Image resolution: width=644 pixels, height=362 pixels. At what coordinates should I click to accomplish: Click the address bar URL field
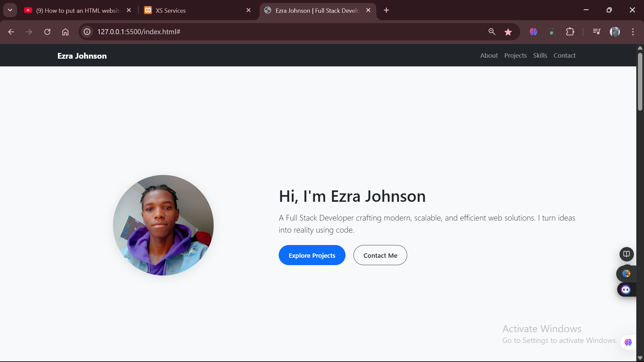pos(285,32)
